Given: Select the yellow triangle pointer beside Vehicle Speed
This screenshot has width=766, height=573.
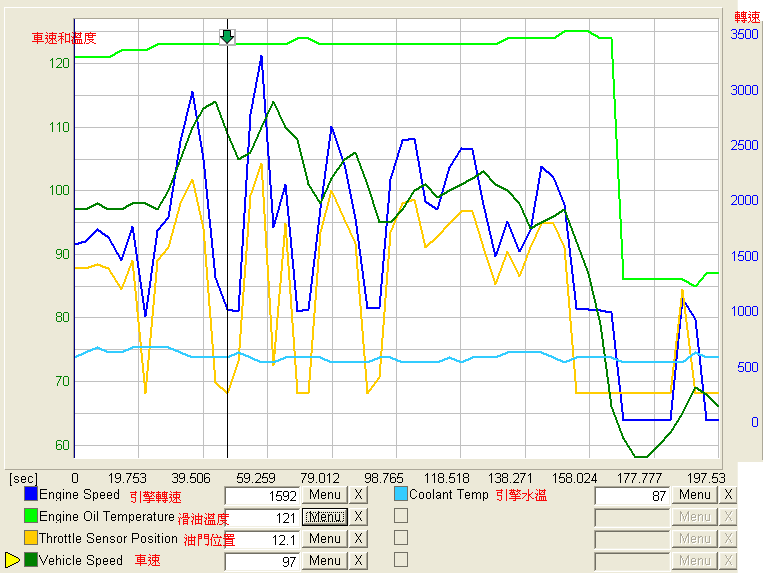Looking at the screenshot, I should tap(12, 560).
